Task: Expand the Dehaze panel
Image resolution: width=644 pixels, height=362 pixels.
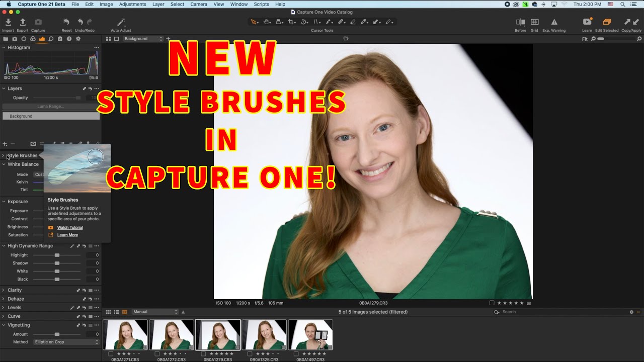Action: tap(4, 299)
